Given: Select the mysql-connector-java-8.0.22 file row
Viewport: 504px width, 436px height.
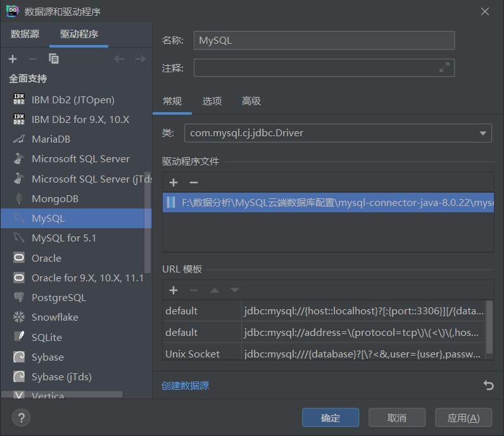Looking at the screenshot, I should coord(328,202).
